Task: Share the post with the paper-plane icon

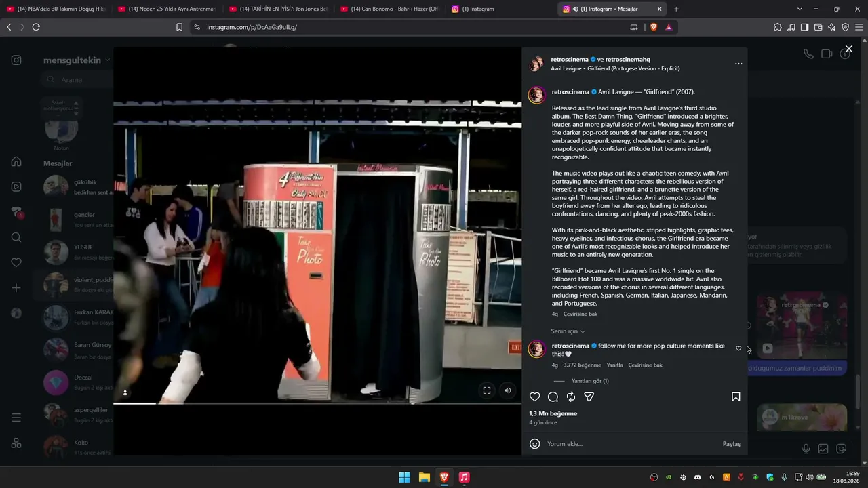Action: (589, 396)
